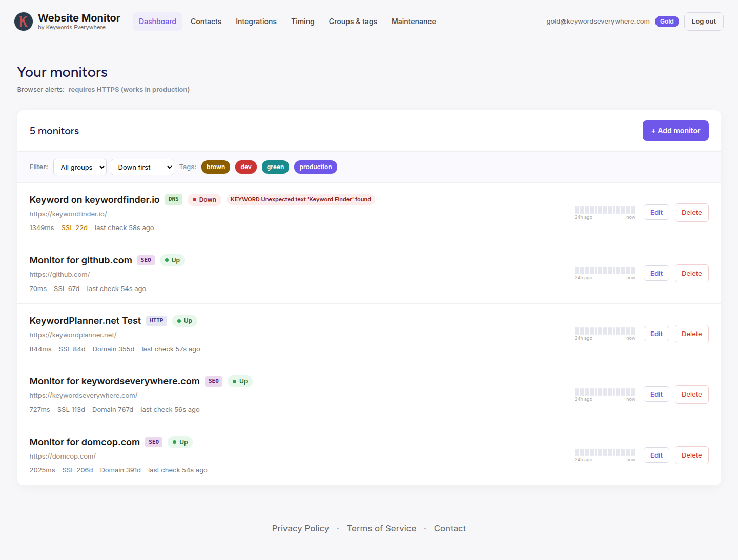Edit the KeywordPlanner.net Test monitor
The image size is (738, 560).
click(657, 334)
